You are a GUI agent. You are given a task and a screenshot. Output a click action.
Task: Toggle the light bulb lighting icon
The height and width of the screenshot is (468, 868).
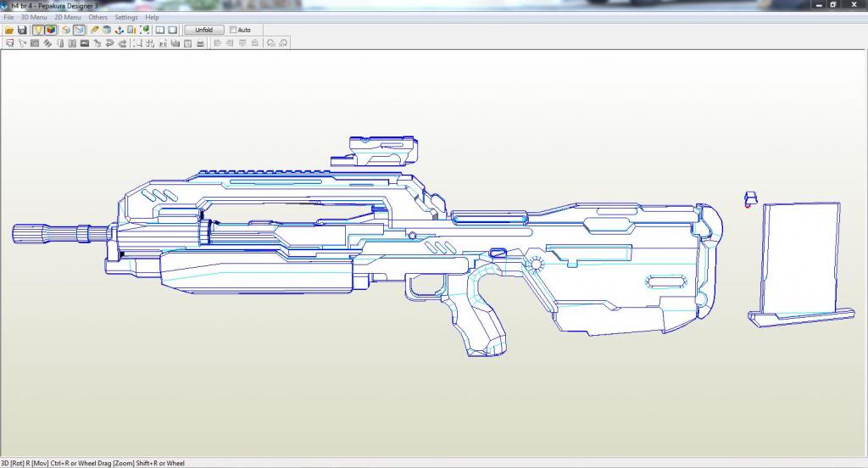37,30
